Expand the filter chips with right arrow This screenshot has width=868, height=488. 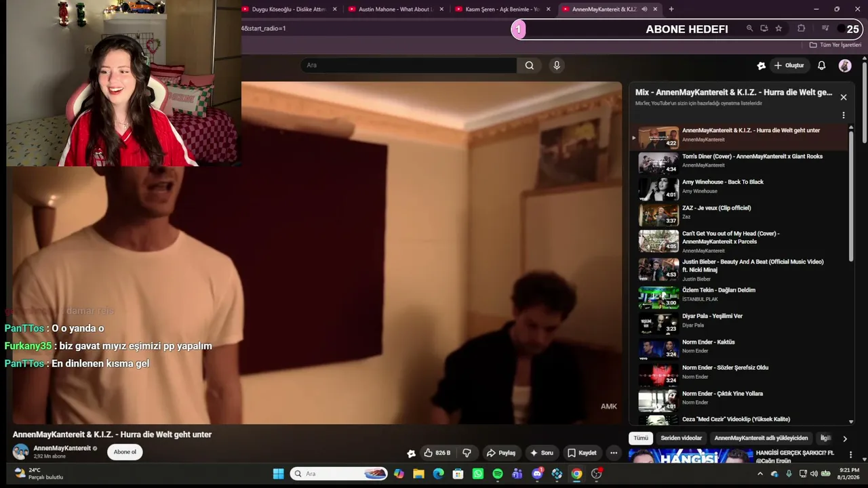coord(845,439)
